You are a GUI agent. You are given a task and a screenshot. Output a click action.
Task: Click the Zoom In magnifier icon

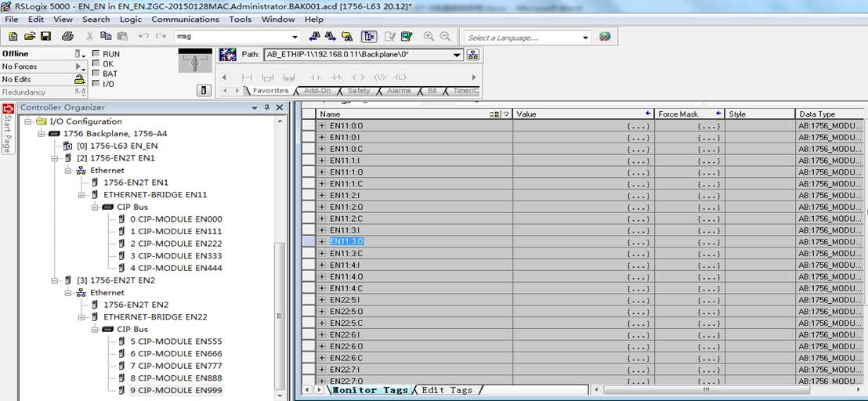[429, 37]
